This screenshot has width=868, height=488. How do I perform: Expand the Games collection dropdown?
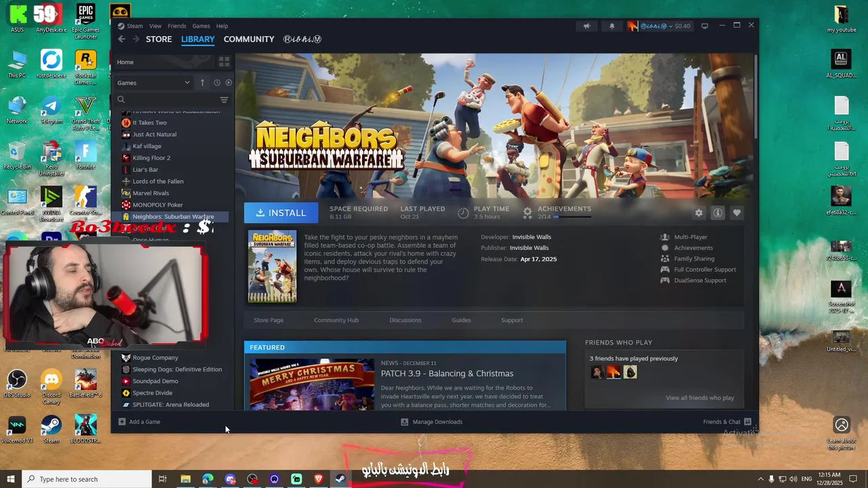pyautogui.click(x=154, y=83)
